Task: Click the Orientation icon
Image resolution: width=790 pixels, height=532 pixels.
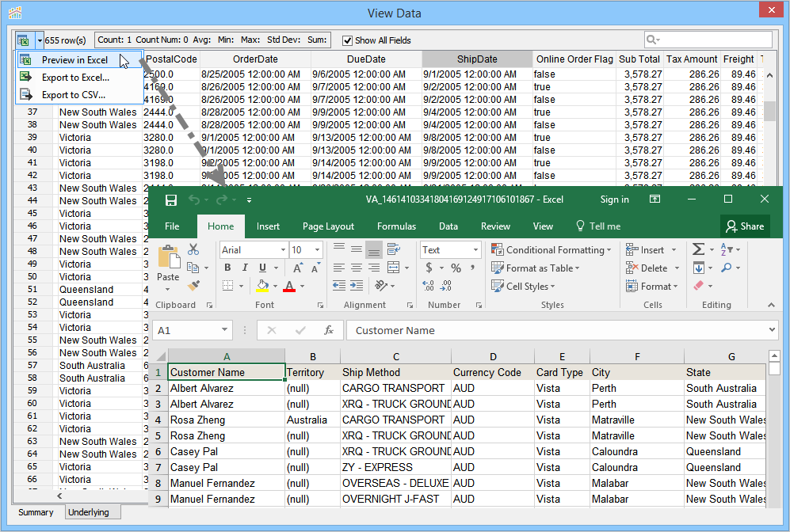Action: (x=381, y=286)
